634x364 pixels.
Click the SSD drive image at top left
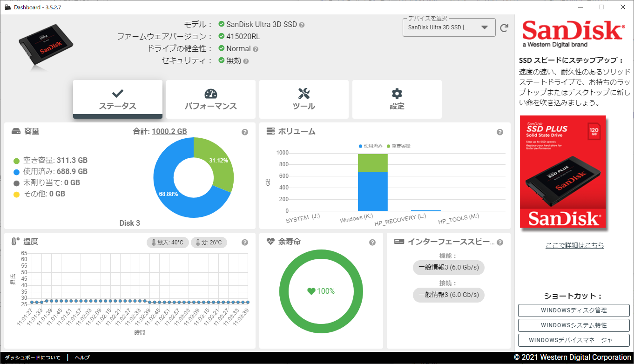coord(47,46)
